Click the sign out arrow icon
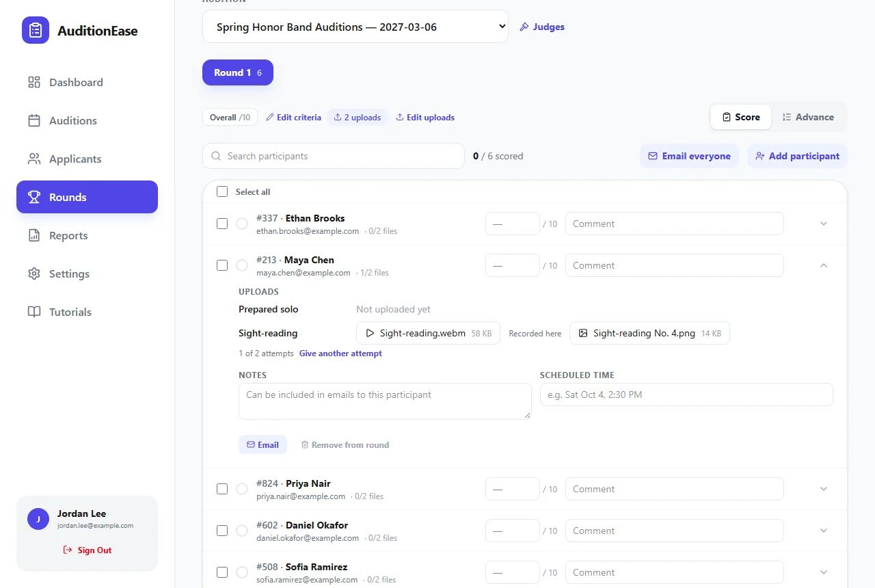 click(x=68, y=550)
